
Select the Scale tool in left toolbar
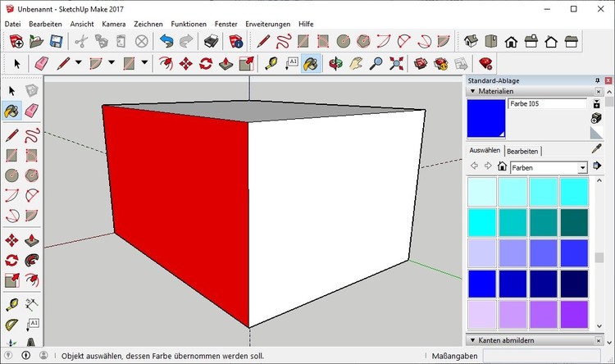[x=11, y=280]
